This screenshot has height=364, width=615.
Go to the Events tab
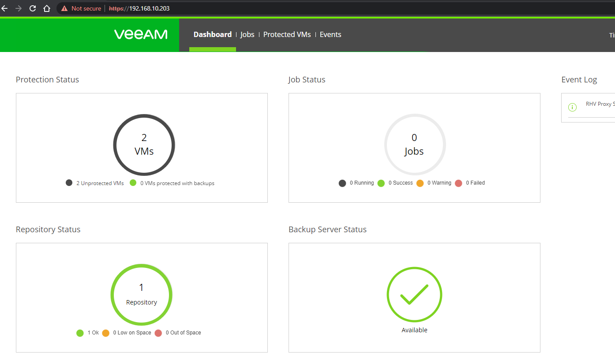coord(330,34)
